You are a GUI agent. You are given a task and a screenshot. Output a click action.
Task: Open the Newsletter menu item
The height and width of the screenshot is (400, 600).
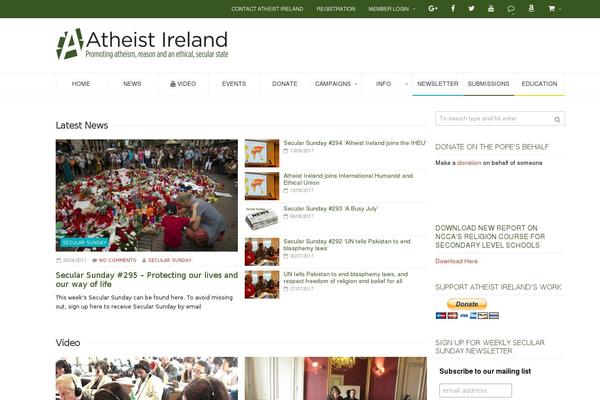438,84
